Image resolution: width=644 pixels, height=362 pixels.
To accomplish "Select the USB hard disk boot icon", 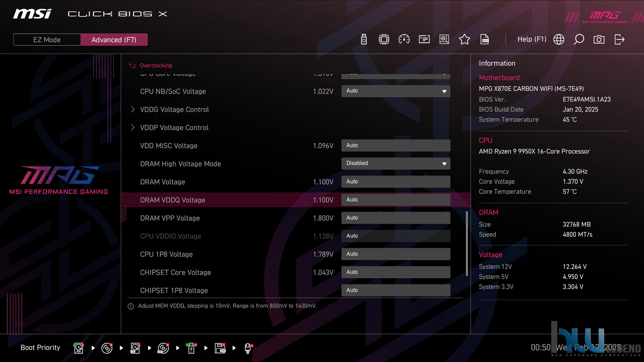I will click(x=135, y=348).
